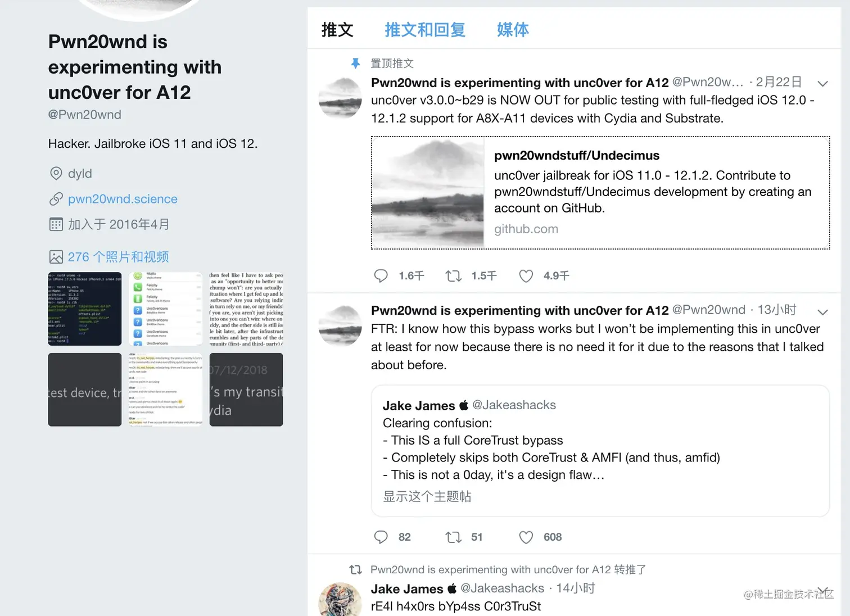
Task: Open the pwn20wndstuff/Undecimus GitHub card
Action: pyautogui.click(x=600, y=192)
